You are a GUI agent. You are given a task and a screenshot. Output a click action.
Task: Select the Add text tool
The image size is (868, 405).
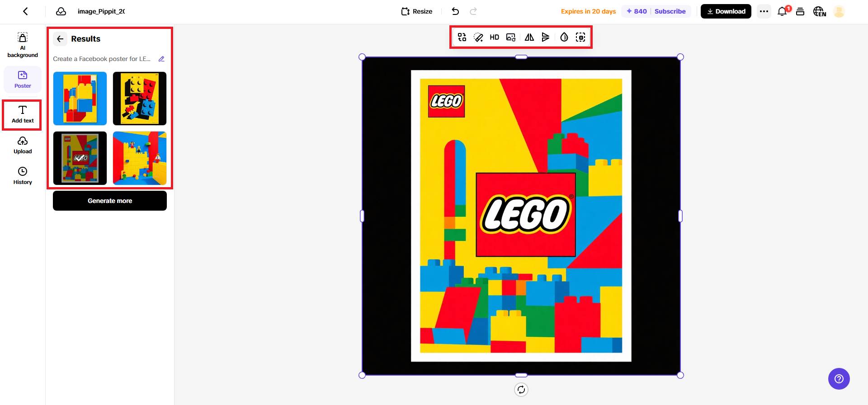[23, 114]
